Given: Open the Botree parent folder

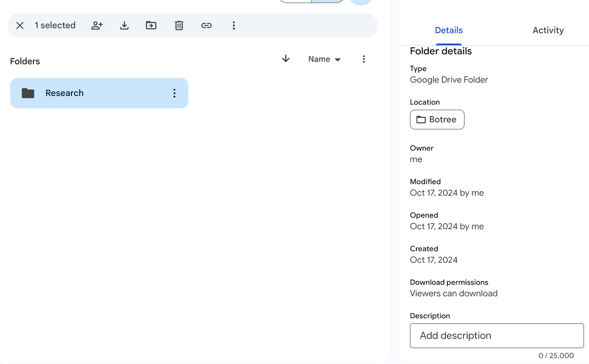Looking at the screenshot, I should click(437, 119).
